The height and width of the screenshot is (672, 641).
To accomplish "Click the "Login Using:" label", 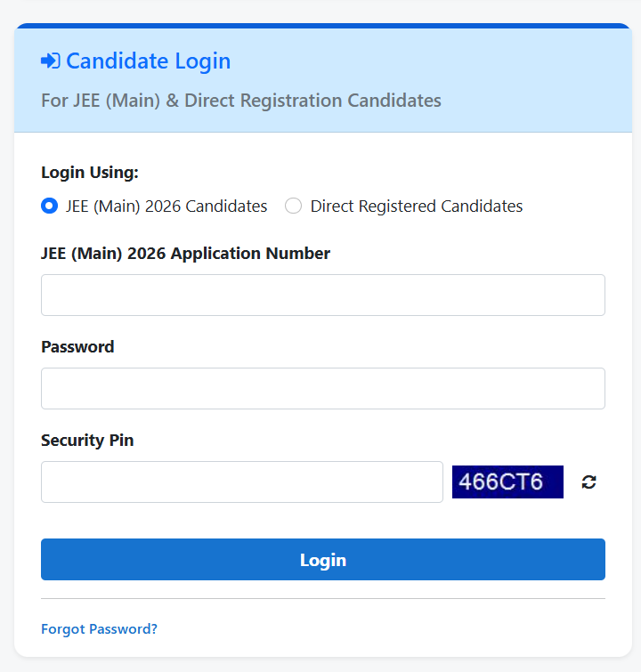I will pyautogui.click(x=90, y=173).
